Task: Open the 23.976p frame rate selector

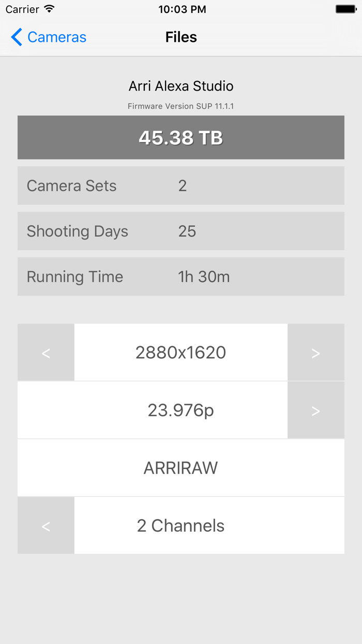Action: pos(180,410)
